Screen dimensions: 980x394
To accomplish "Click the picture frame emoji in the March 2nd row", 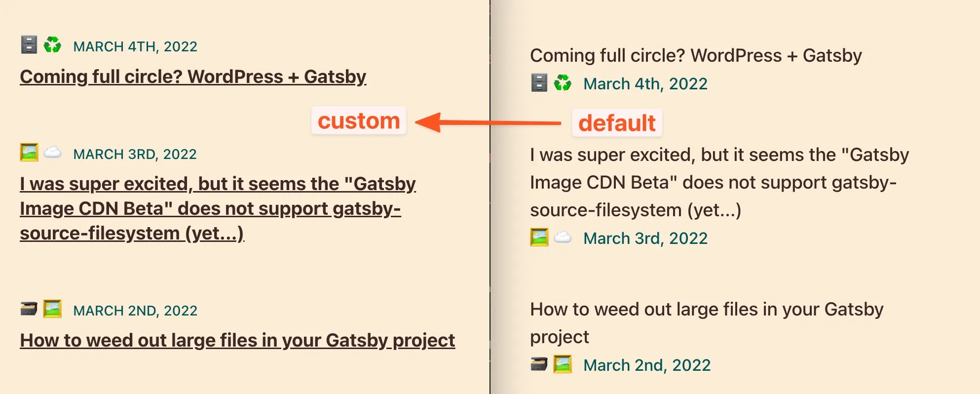I will [x=52, y=309].
